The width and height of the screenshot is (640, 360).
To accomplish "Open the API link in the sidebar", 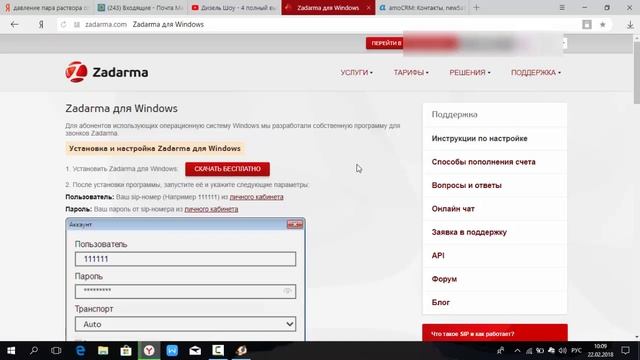I will point(438,256).
